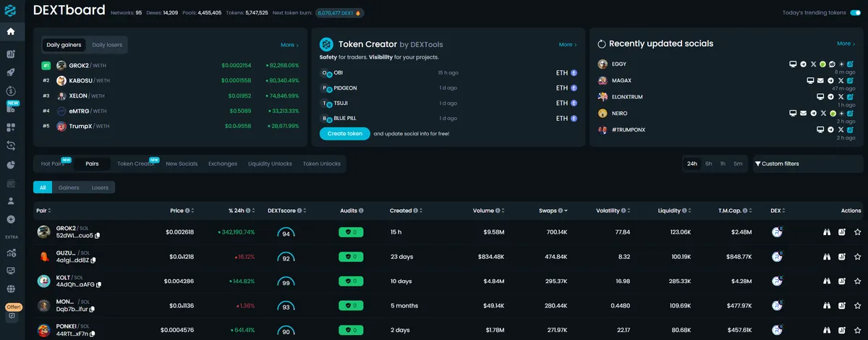Open the rocket icon in sidebar

click(x=11, y=72)
